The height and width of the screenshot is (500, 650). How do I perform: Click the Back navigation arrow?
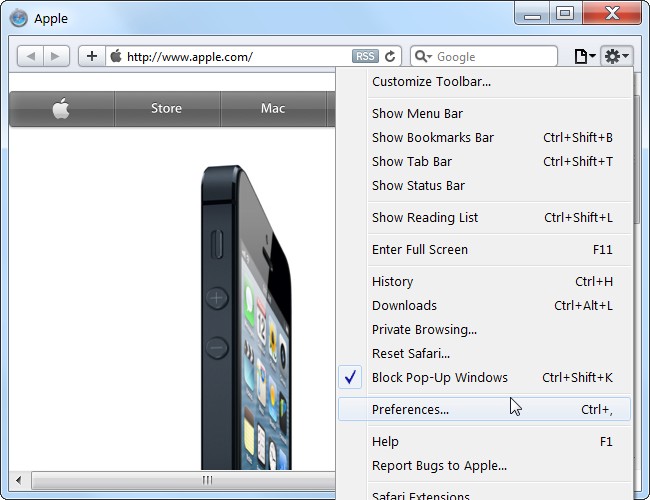(x=30, y=56)
